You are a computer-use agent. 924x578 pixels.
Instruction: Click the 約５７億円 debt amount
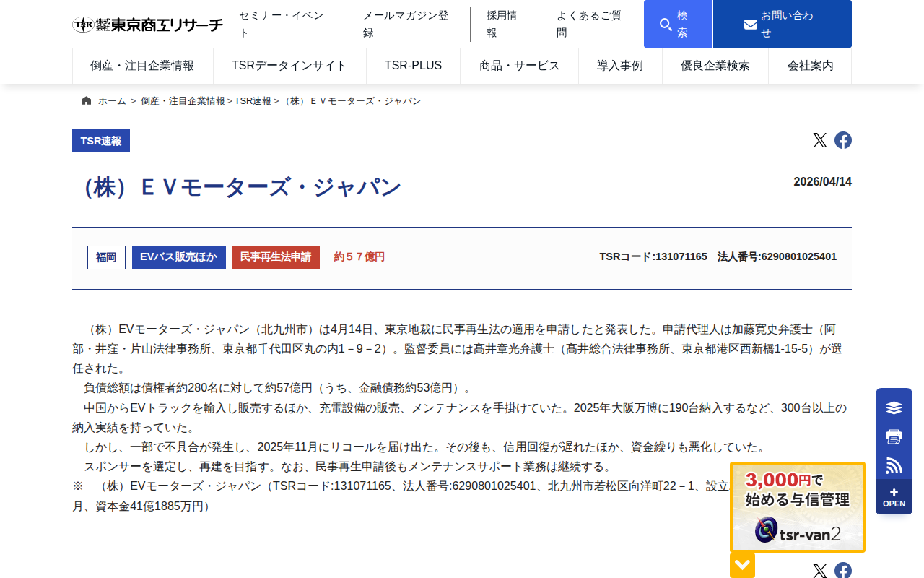click(359, 256)
